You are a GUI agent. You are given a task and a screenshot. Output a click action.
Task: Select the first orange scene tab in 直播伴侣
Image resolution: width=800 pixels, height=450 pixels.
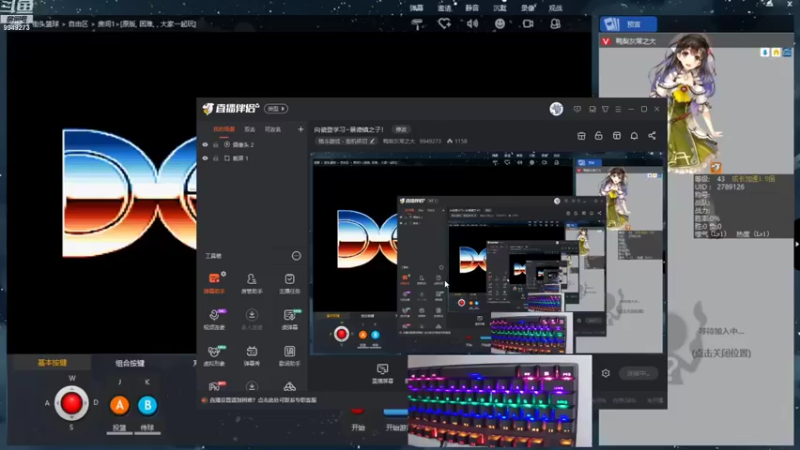(x=224, y=130)
